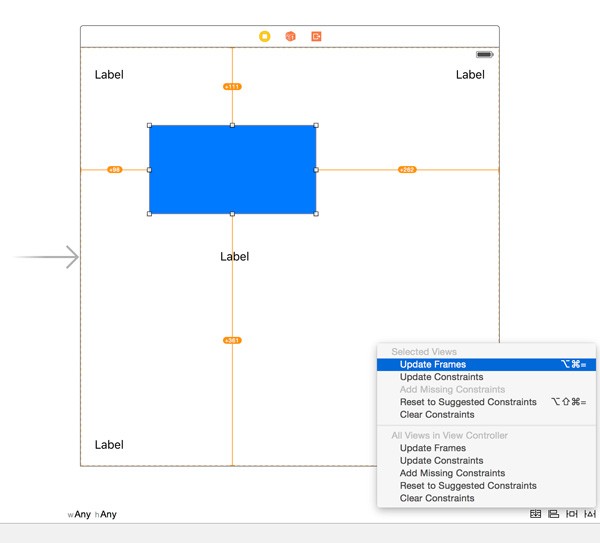
Task: Click the blue view's bottom-middle resize handle
Action: [232, 214]
